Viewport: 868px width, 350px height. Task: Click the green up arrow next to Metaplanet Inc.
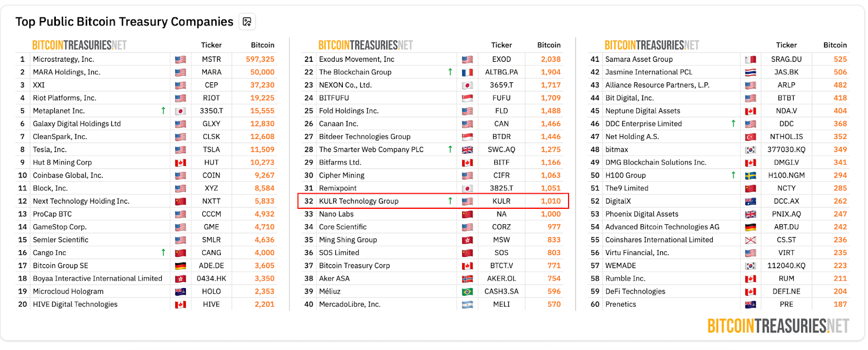163,111
